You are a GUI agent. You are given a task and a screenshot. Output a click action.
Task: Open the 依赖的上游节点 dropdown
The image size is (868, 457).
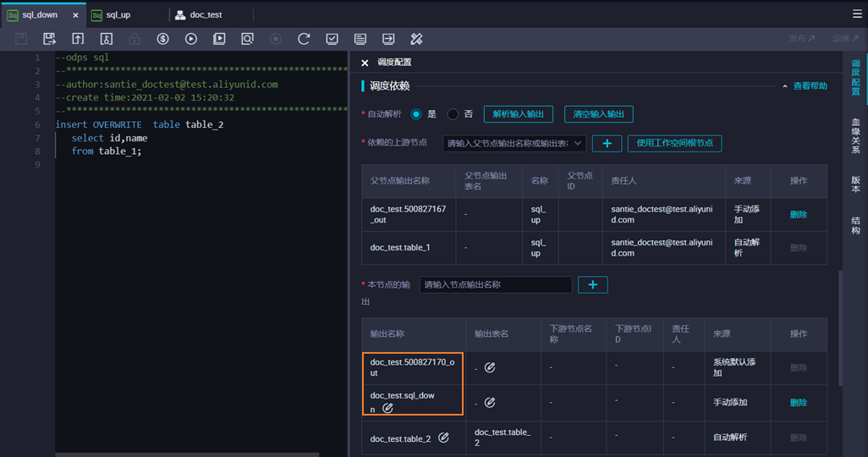point(514,144)
